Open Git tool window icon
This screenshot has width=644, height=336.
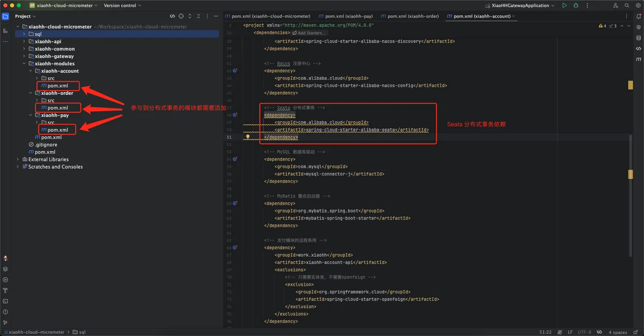click(6, 323)
